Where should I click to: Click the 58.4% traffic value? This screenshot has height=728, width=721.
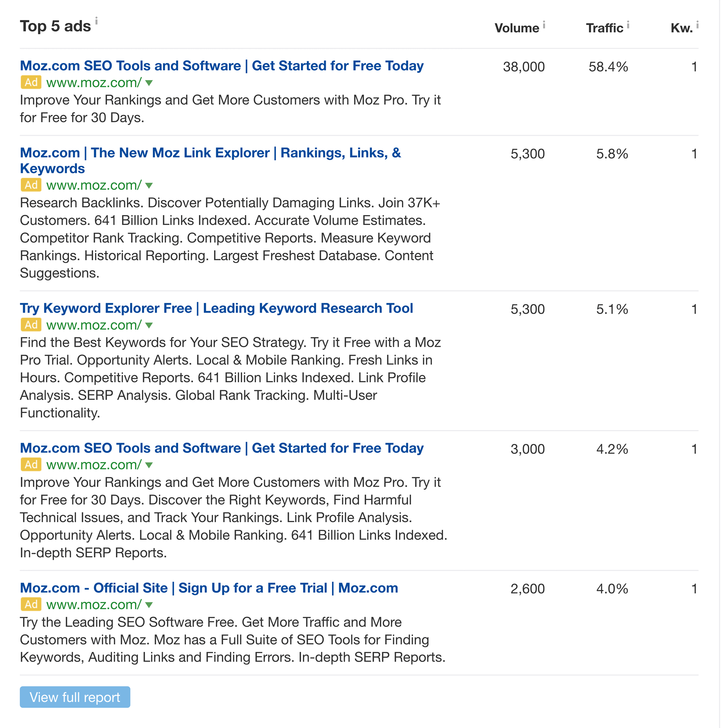tap(608, 67)
